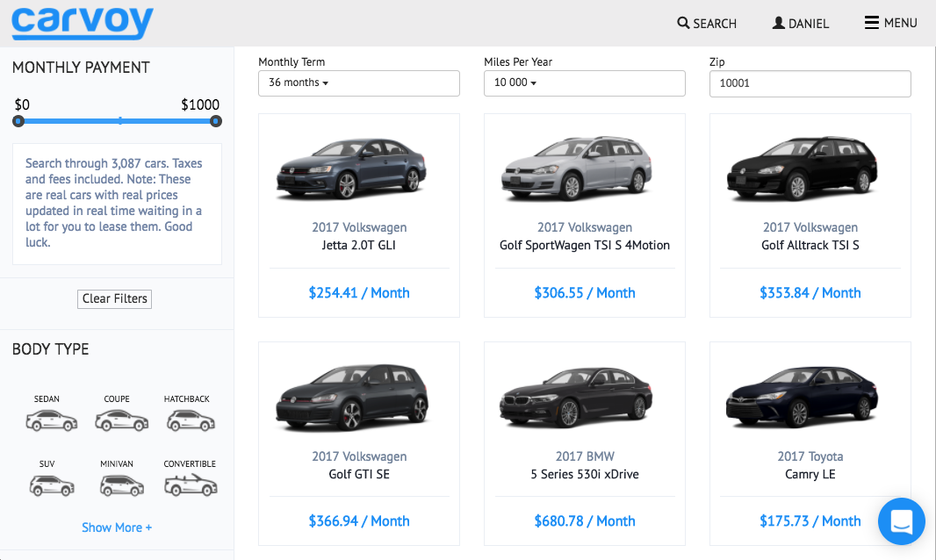Select the Hatchback body type icon
The width and height of the screenshot is (936, 560).
[x=190, y=420]
